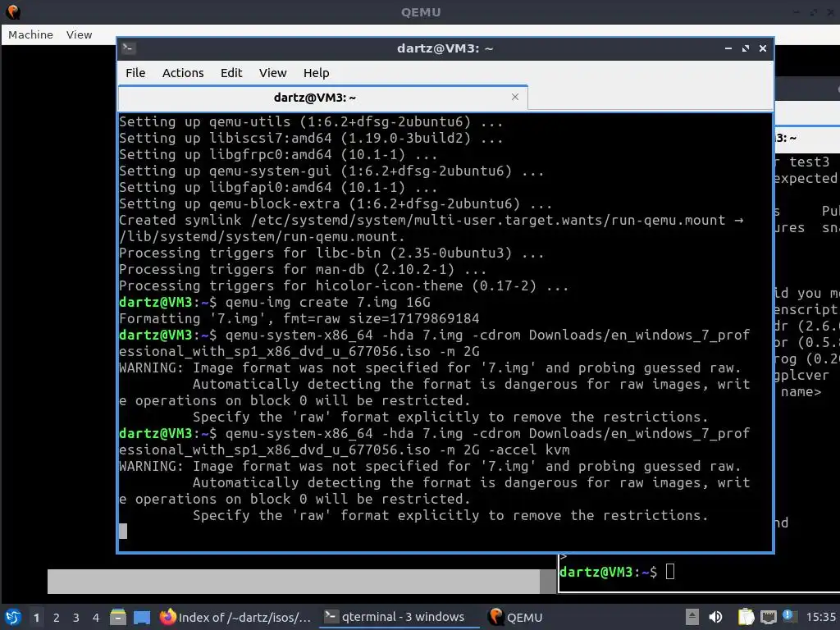Click the Firefox icon in the taskbar
Image resolution: width=840 pixels, height=630 pixels.
click(167, 617)
